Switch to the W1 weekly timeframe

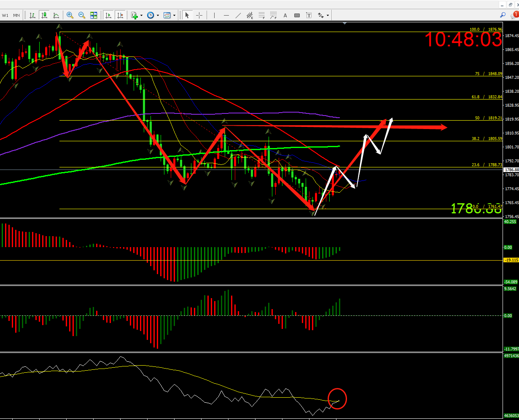click(x=5, y=15)
